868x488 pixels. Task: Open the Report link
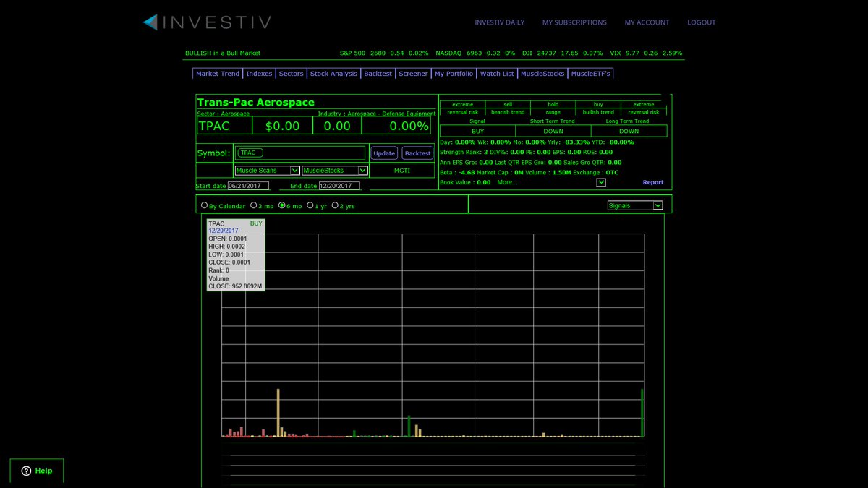653,182
